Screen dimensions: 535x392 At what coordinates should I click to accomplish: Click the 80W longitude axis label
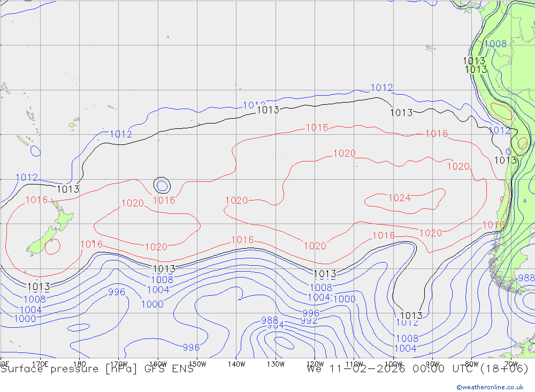pos(472,364)
